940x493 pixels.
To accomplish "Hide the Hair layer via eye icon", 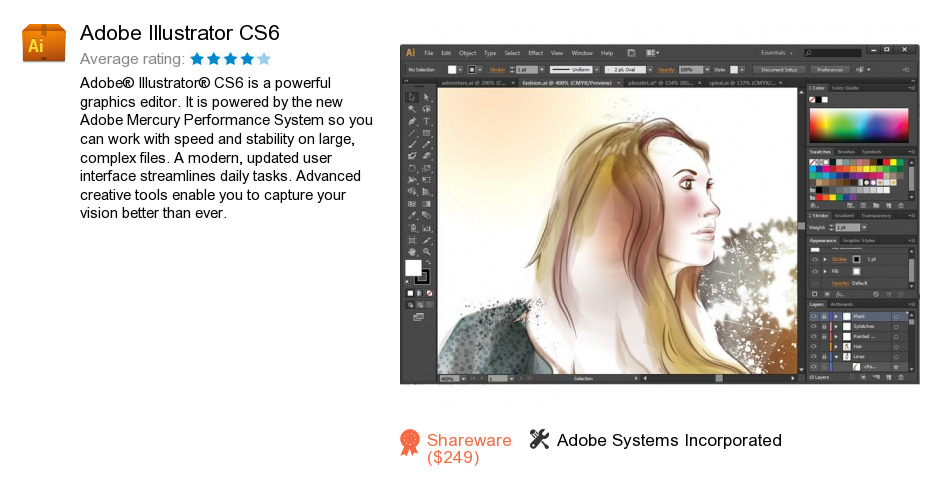I will pyautogui.click(x=814, y=347).
